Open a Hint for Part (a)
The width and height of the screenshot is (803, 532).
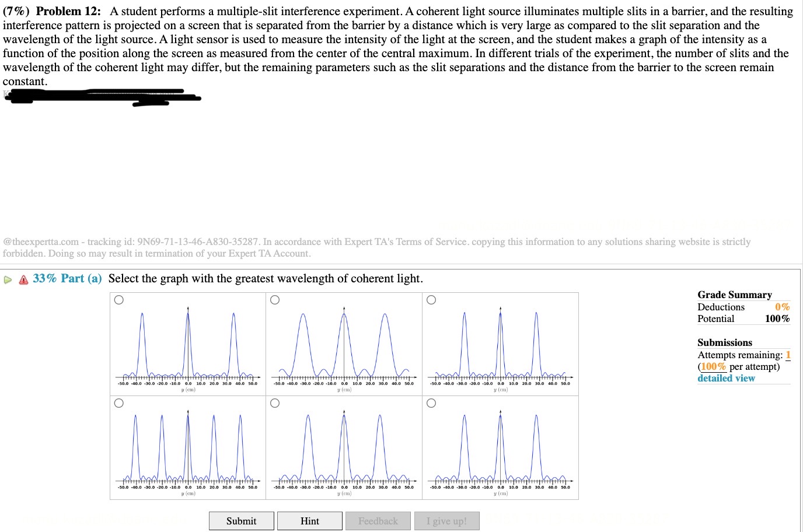310,520
